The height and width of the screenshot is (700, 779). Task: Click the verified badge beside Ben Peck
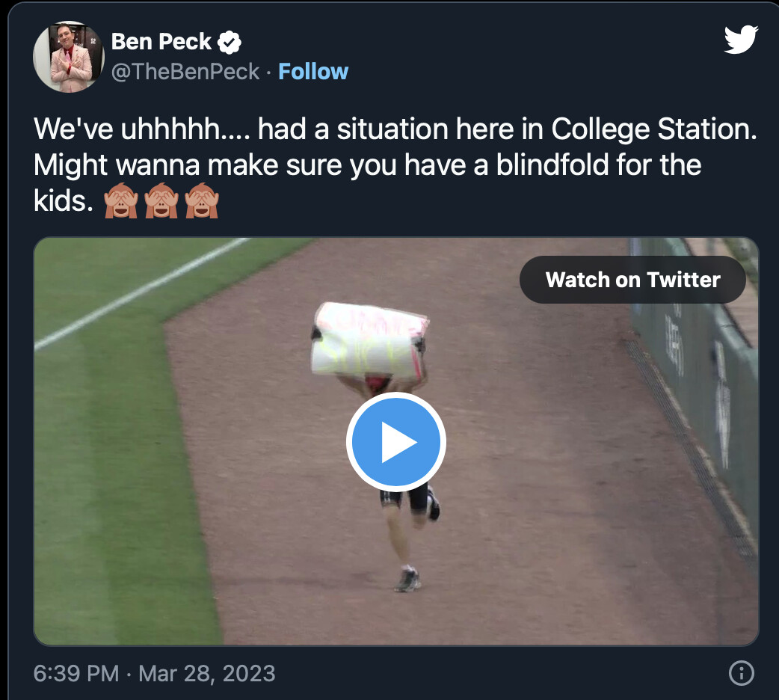coord(230,43)
